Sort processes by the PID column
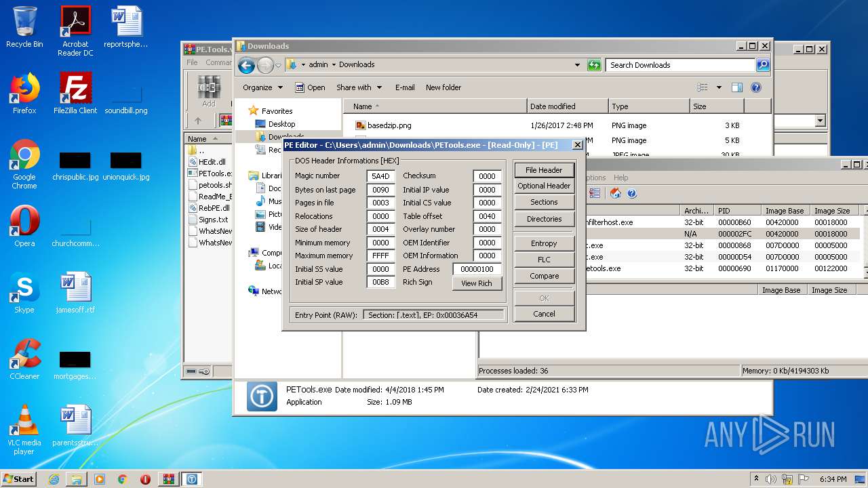The image size is (868, 488). click(738, 211)
